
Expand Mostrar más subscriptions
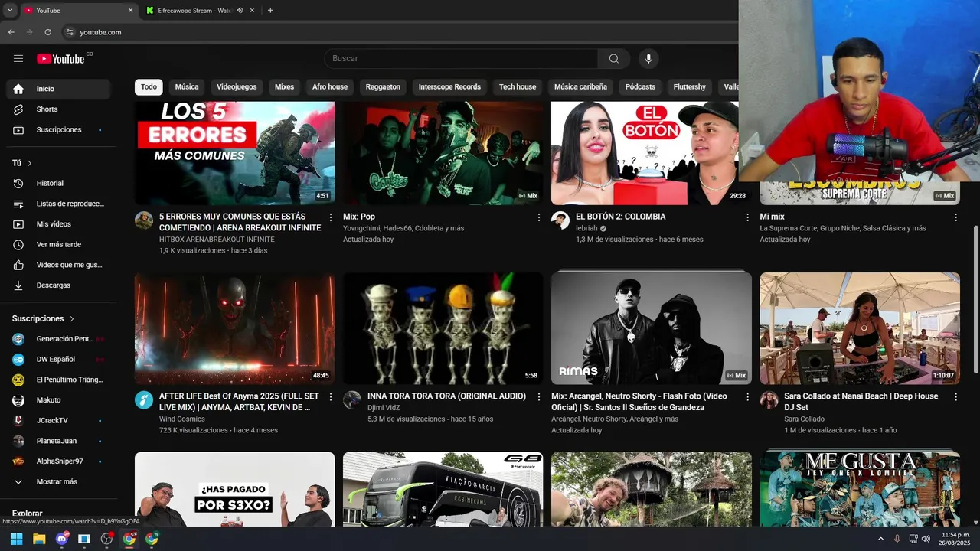point(58,482)
